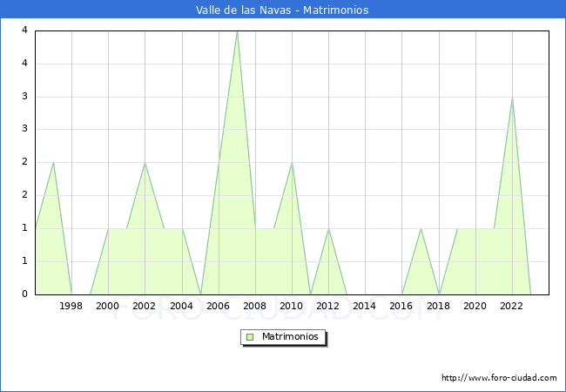
Task: Click the 2017 peak data point
Action: (421, 229)
